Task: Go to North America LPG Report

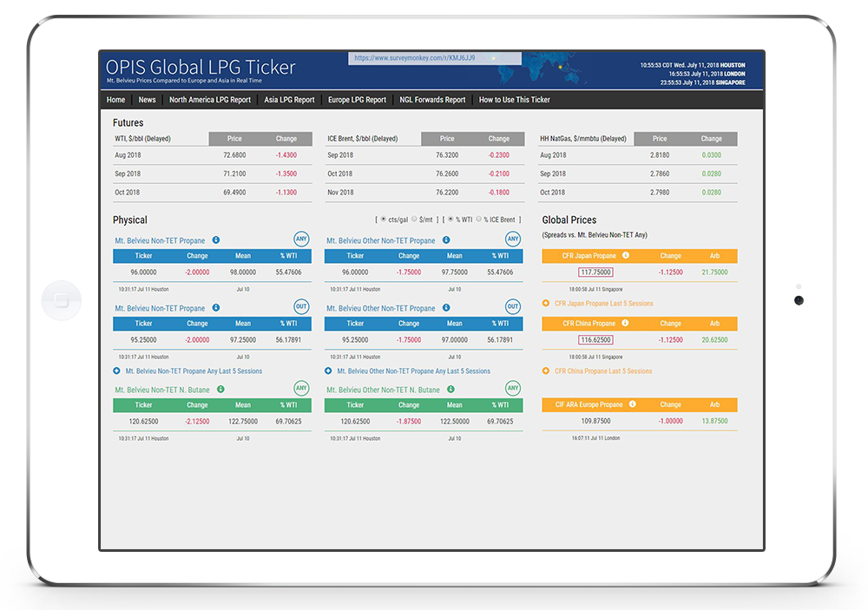Action: 210,100
